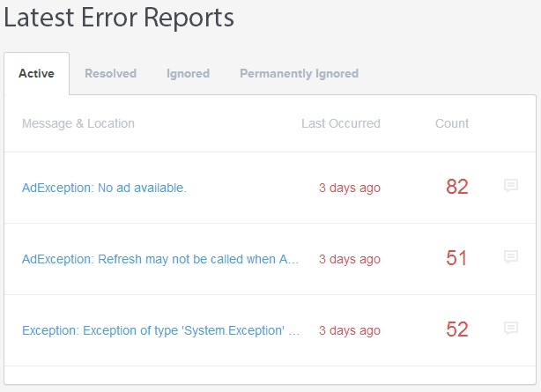Image resolution: width=541 pixels, height=392 pixels.
Task: Open 'Exception of type System.Exception' link
Action: coord(160,330)
